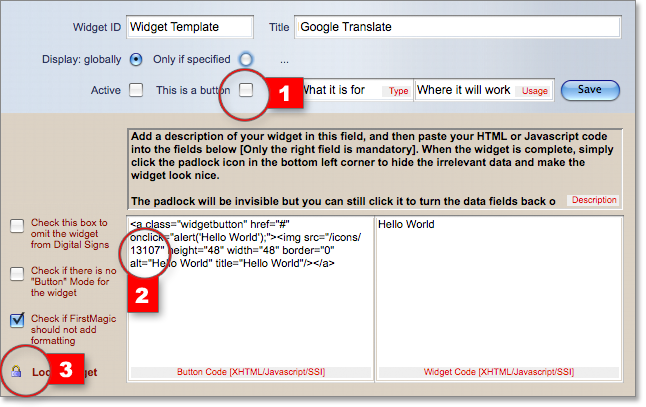Click the Save button

tap(590, 90)
